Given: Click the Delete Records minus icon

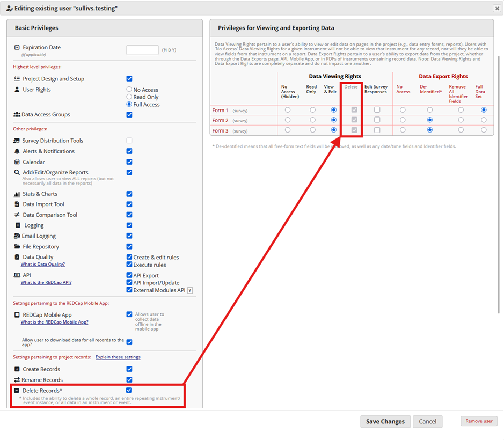Looking at the screenshot, I should click(x=17, y=391).
